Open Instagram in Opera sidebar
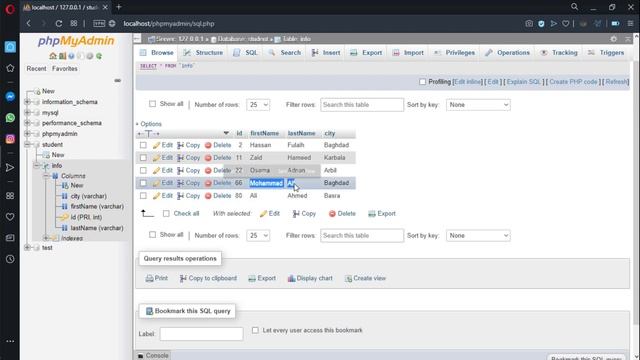 pyautogui.click(x=10, y=139)
